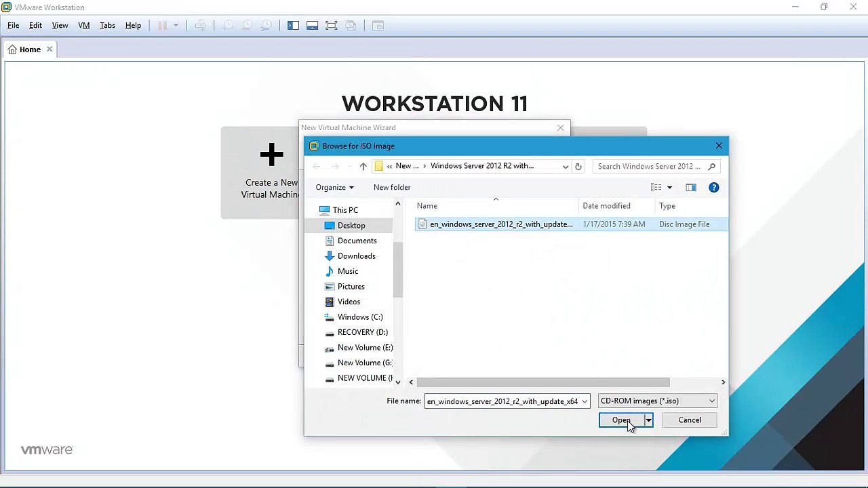Click the Send Ctrl+Alt+Del toolbar icon
The image size is (868, 488).
pos(200,26)
